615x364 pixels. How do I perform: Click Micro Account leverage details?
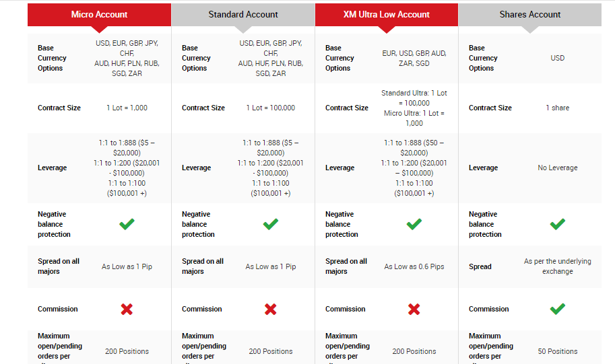tap(127, 168)
